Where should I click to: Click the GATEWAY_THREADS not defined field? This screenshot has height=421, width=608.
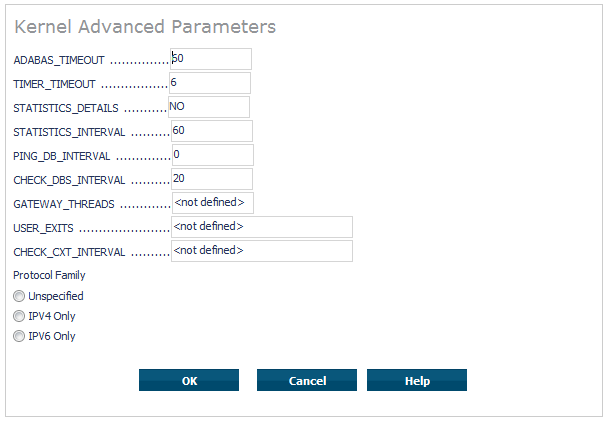(x=212, y=203)
